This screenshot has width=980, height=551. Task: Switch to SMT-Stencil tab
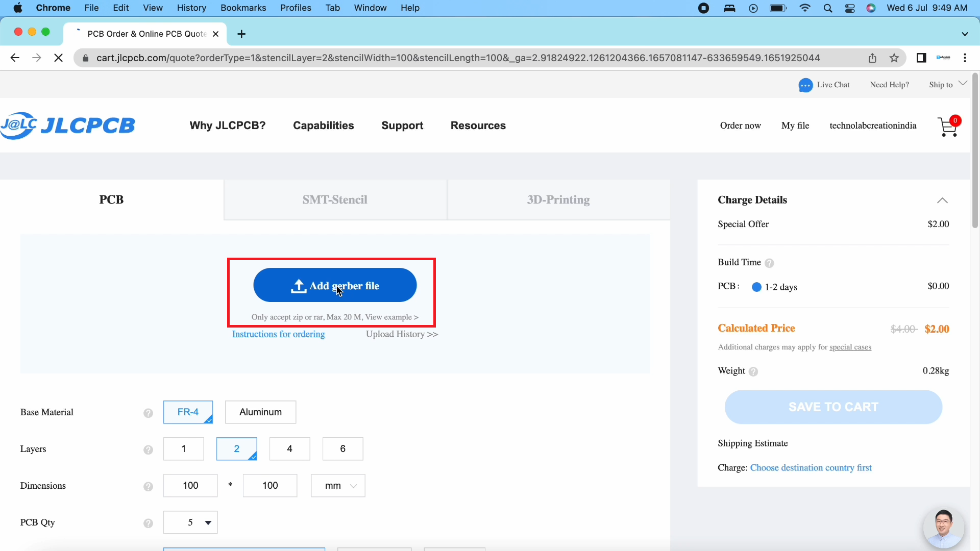[x=335, y=200]
